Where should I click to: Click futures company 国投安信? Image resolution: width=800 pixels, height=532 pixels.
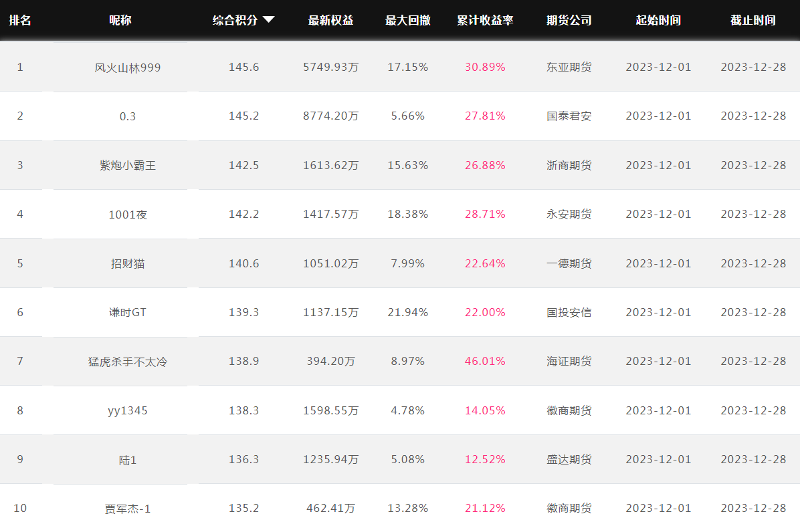pyautogui.click(x=569, y=312)
